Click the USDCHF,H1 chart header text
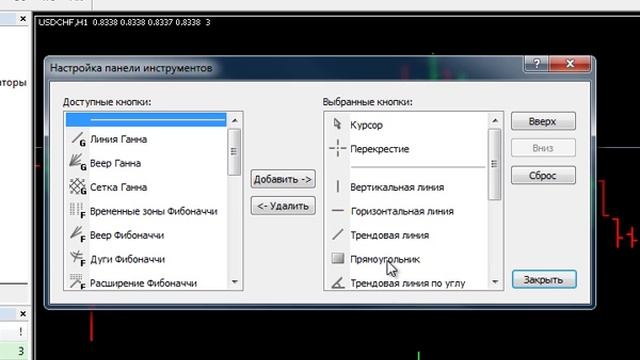 63,22
